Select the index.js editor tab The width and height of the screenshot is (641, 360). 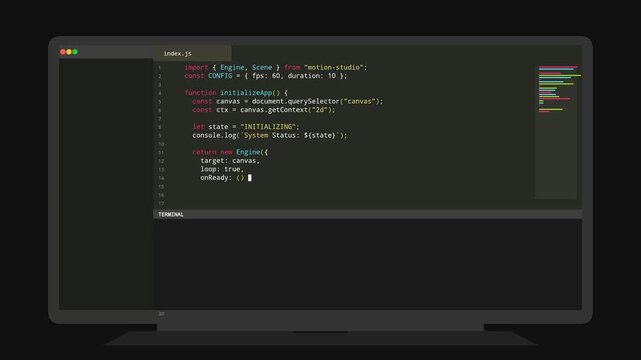[x=192, y=53]
